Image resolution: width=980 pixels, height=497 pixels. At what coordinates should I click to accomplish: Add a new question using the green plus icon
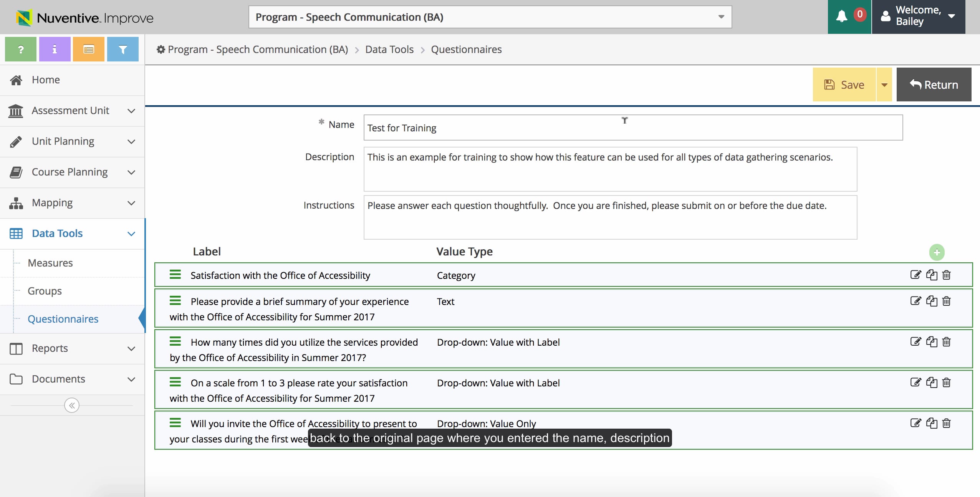click(x=937, y=252)
